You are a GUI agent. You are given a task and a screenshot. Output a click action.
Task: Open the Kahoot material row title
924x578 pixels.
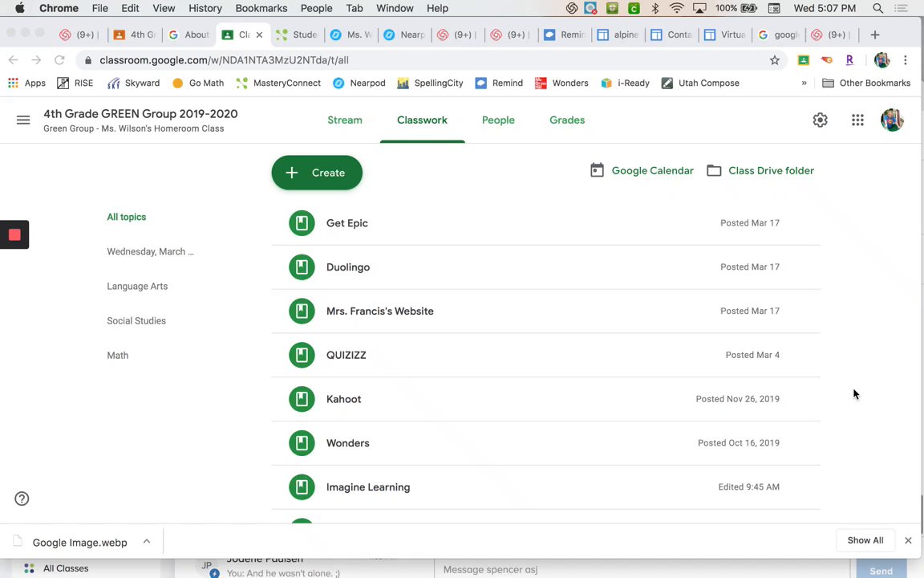pos(343,399)
